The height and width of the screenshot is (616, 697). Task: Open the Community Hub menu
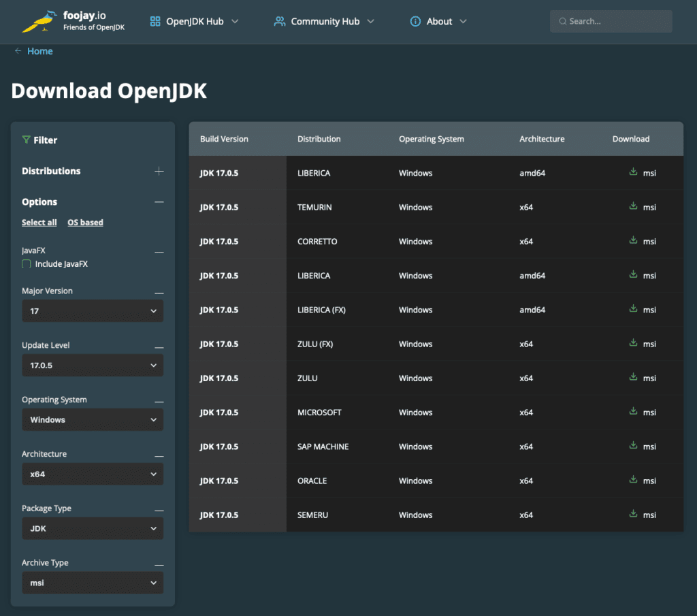click(x=324, y=21)
